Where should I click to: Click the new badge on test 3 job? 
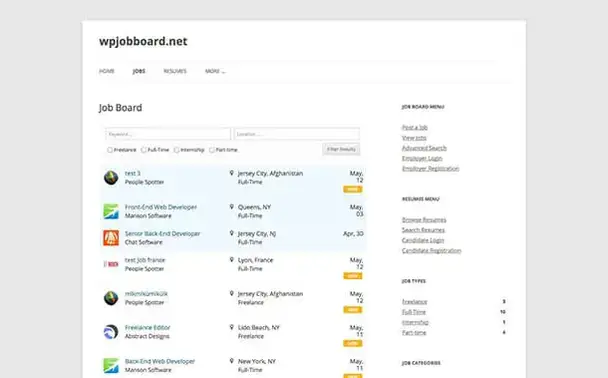(x=352, y=189)
